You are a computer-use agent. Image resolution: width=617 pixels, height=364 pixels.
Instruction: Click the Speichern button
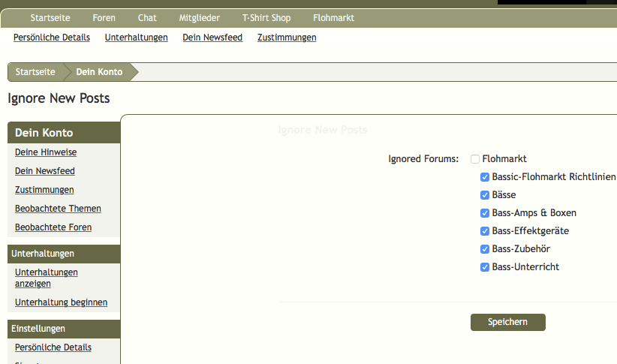click(x=508, y=322)
